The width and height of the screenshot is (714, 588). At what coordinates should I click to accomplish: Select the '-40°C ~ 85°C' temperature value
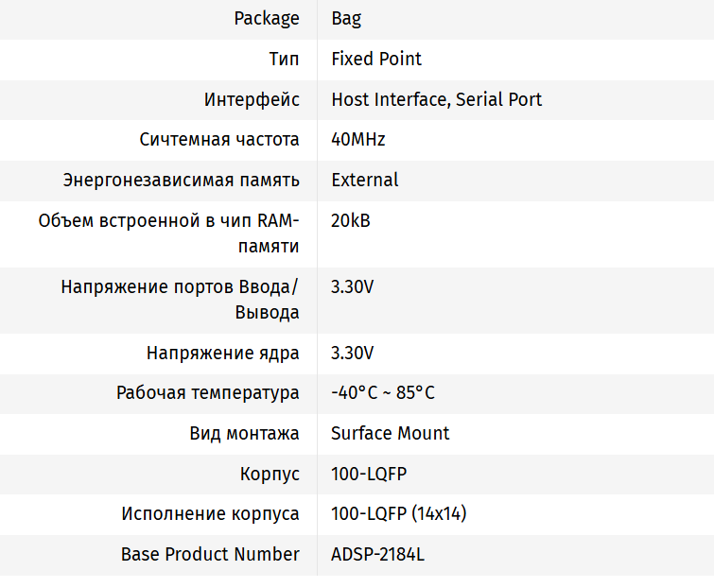pyautogui.click(x=383, y=393)
